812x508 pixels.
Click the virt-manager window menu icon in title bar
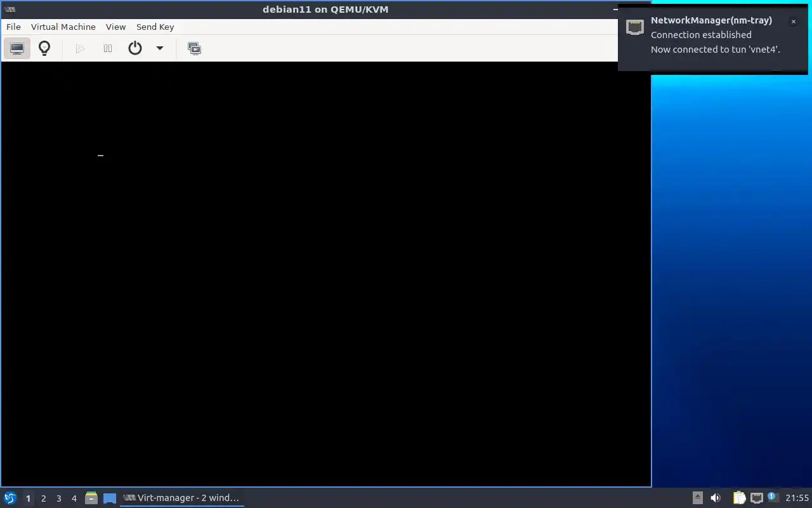pyautogui.click(x=10, y=9)
